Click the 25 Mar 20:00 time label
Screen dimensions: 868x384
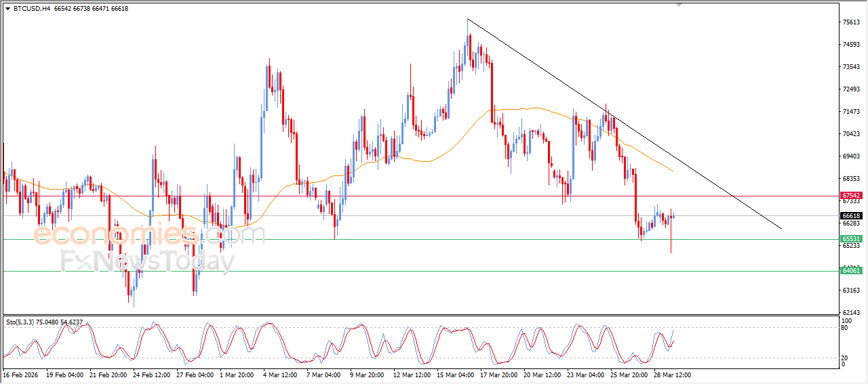pyautogui.click(x=629, y=375)
